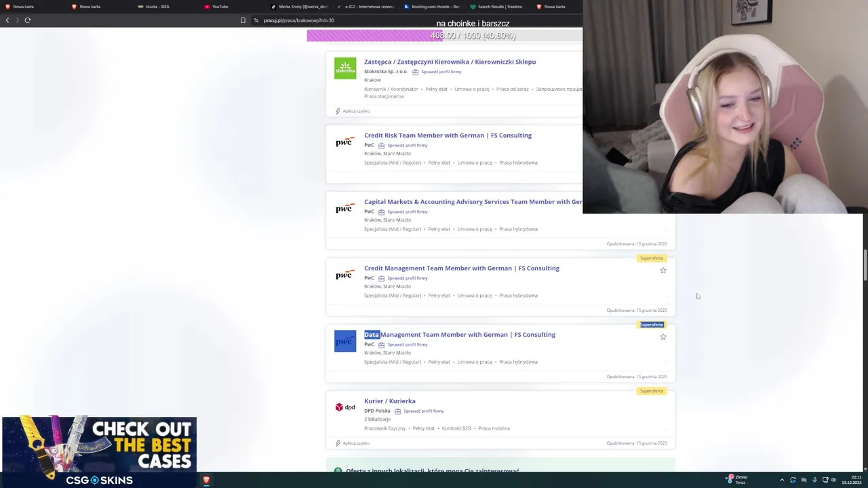This screenshot has width=868, height=488.
Task: Click Opublikowana date on Data Management offer
Action: click(637, 377)
